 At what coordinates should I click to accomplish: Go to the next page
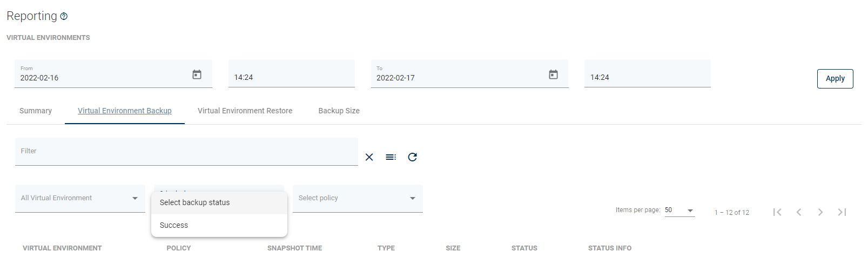coord(820,212)
